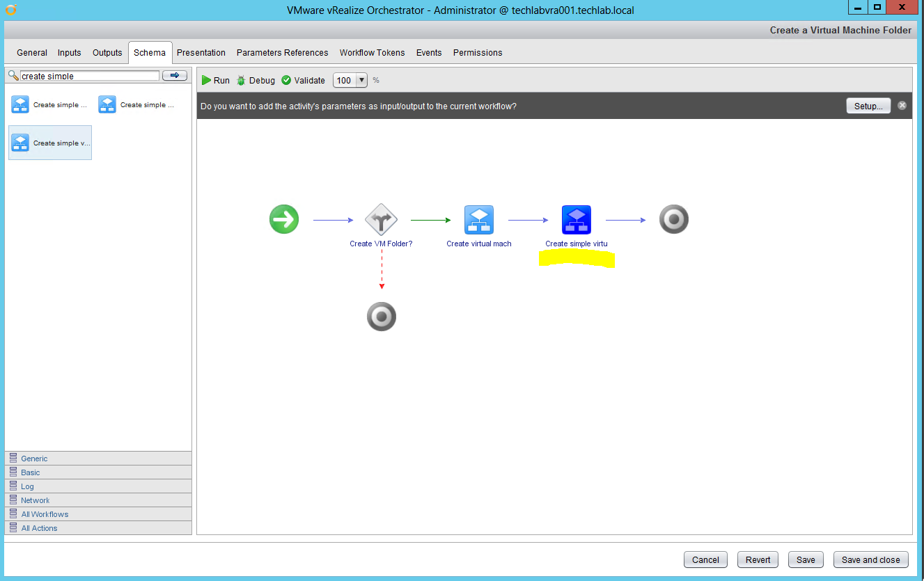924x581 pixels.
Task: Run the search with the arrow button
Action: click(175, 75)
